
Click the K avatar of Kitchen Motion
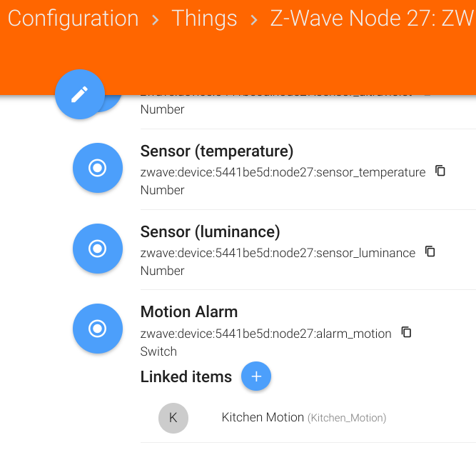(x=173, y=418)
